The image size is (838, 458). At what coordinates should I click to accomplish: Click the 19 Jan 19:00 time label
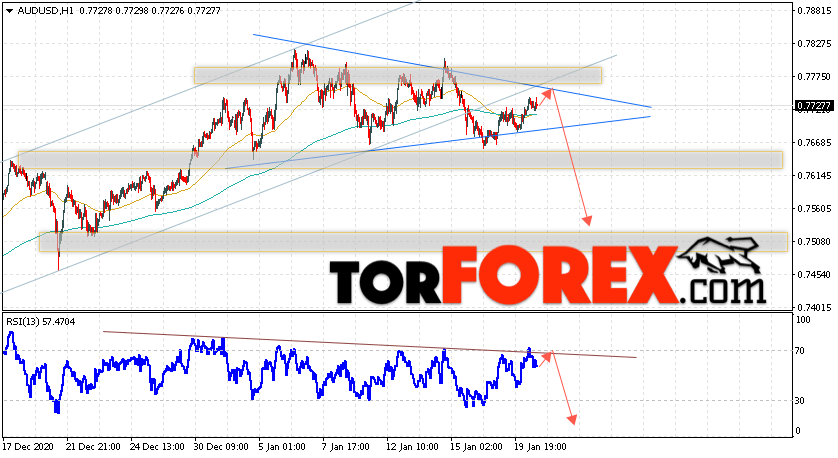[x=540, y=447]
